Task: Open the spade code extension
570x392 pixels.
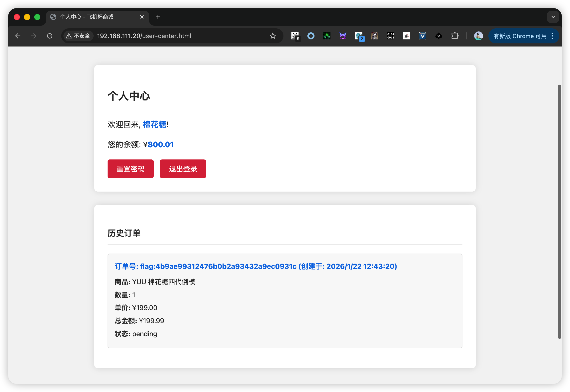Action: click(438, 36)
